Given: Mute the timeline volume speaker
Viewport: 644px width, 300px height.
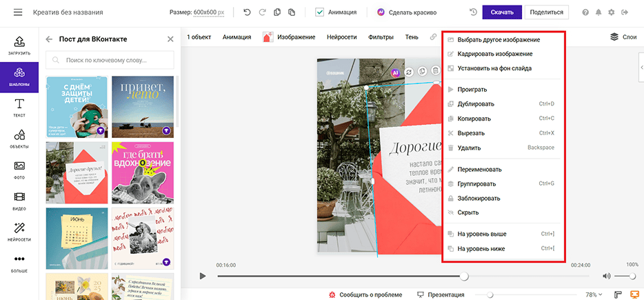Looking at the screenshot, I should (607, 276).
